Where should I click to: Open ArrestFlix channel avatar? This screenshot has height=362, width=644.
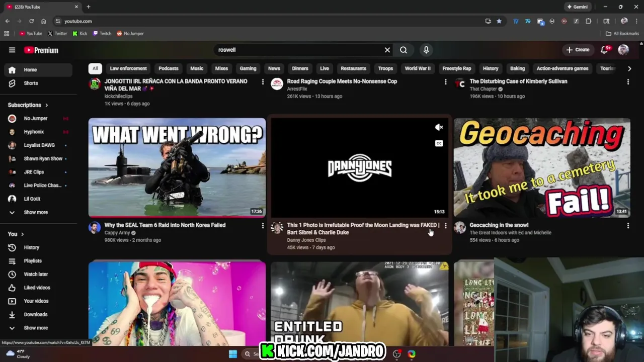(x=277, y=84)
